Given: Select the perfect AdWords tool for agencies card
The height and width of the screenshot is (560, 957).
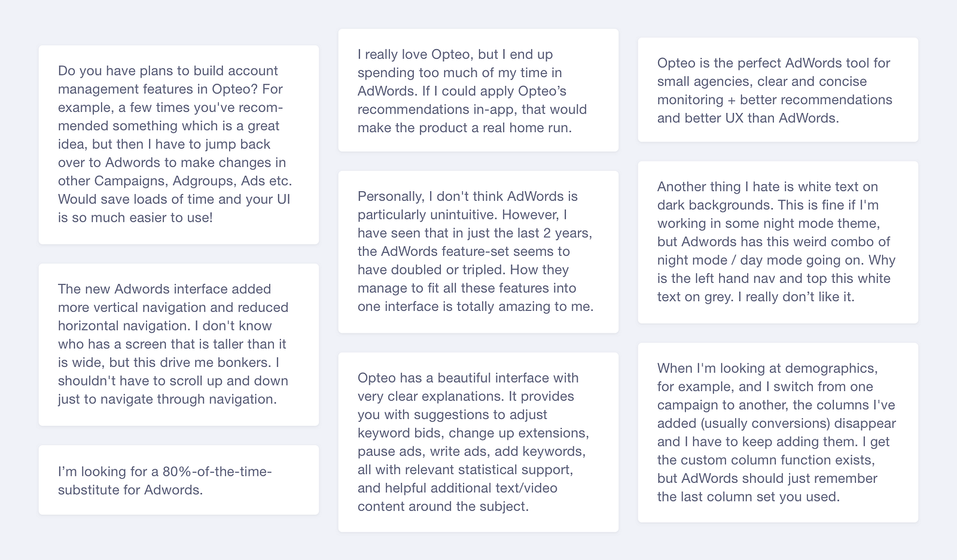Looking at the screenshot, I should point(778,90).
